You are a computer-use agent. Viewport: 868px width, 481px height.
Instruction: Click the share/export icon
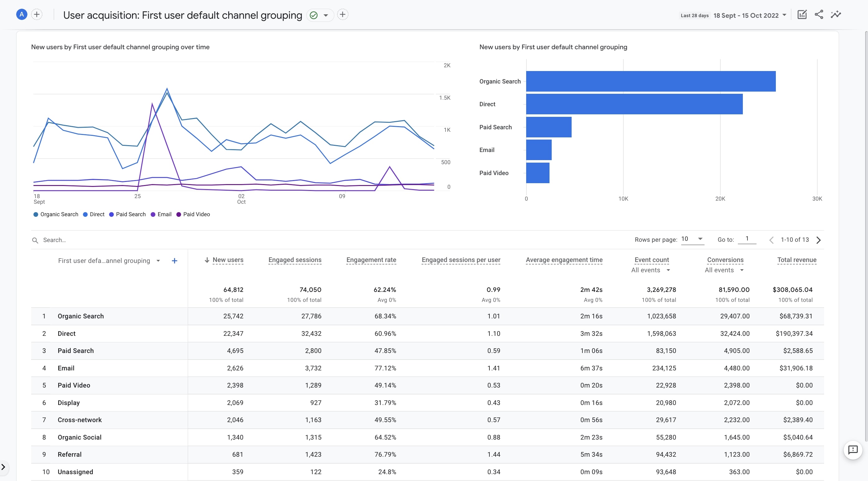point(819,14)
